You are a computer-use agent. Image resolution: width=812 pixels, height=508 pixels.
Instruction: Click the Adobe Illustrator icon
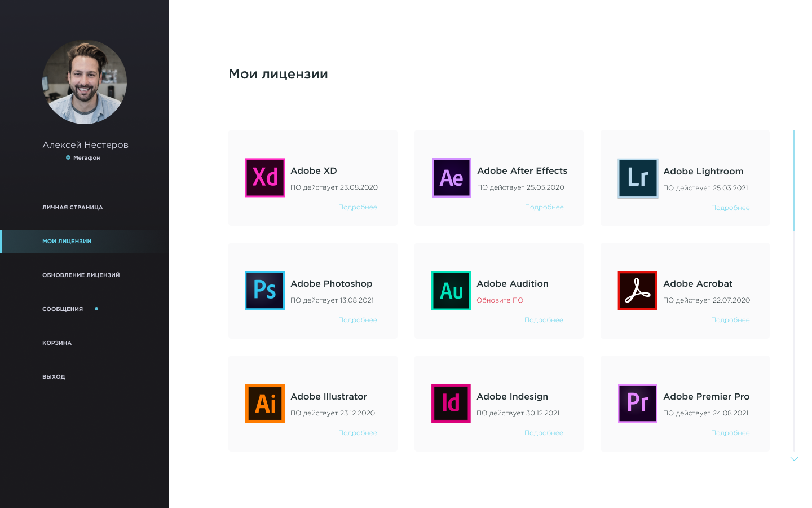pos(265,404)
